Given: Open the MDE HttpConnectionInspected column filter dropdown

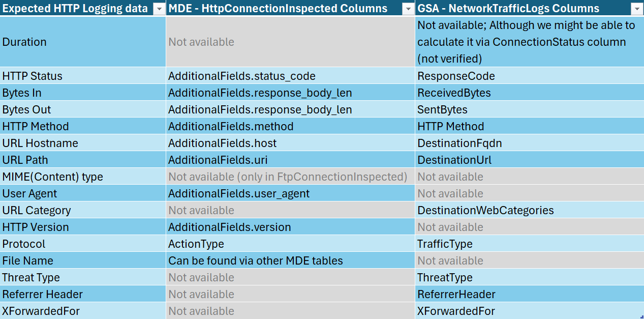Looking at the screenshot, I should [x=408, y=9].
